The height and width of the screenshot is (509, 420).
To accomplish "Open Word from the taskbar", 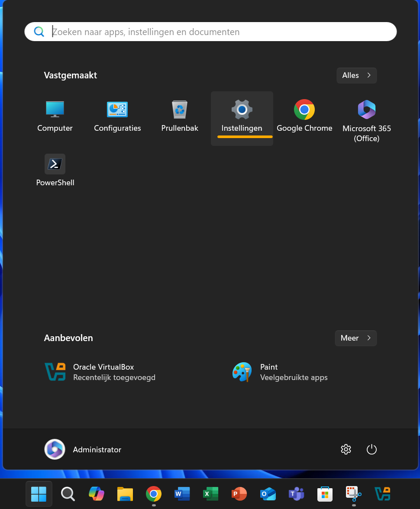I will point(182,494).
